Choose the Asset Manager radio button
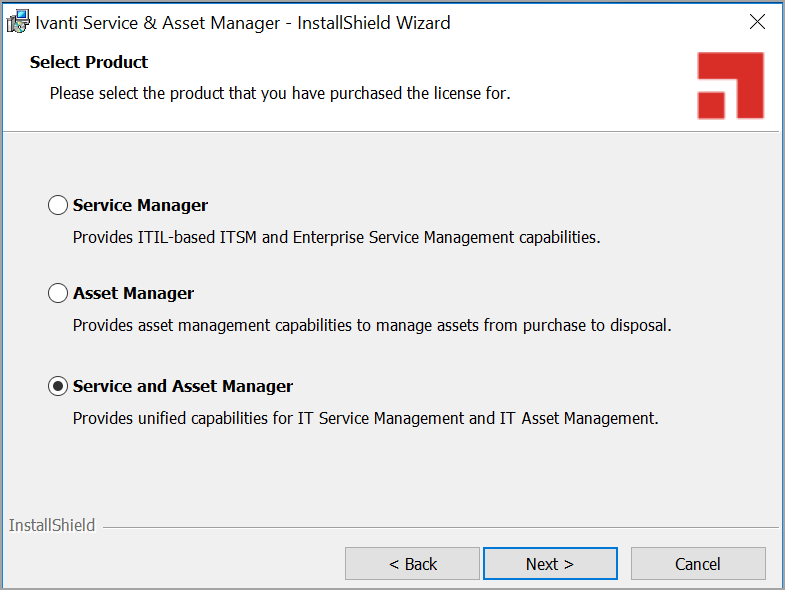This screenshot has height=590, width=785. pyautogui.click(x=58, y=294)
